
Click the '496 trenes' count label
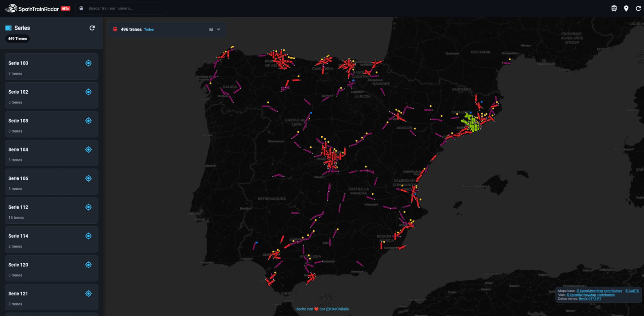(x=131, y=30)
